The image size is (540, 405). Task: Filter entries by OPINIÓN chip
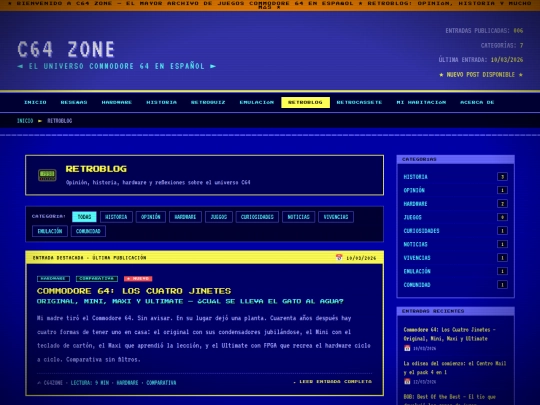click(x=150, y=217)
